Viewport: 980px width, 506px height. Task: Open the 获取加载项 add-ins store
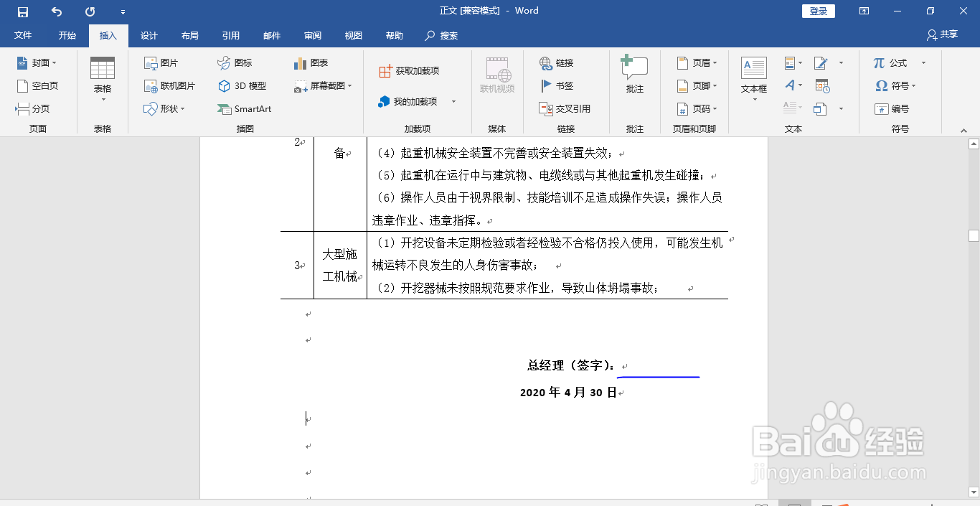[408, 70]
